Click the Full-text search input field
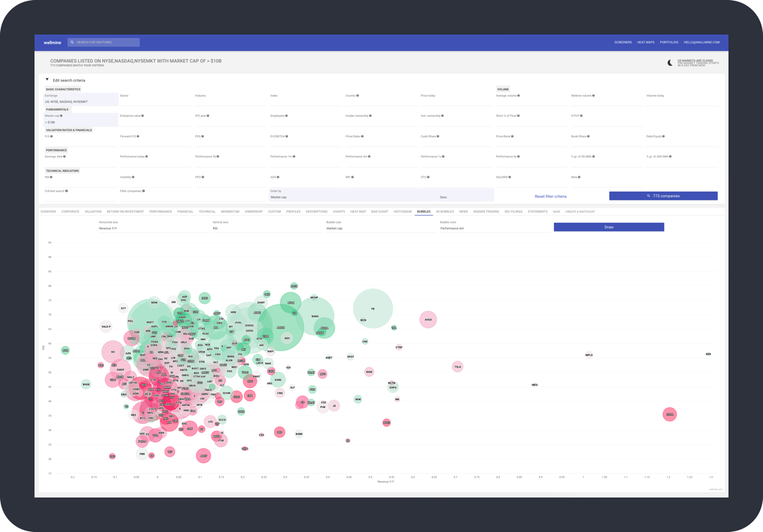 point(81,197)
